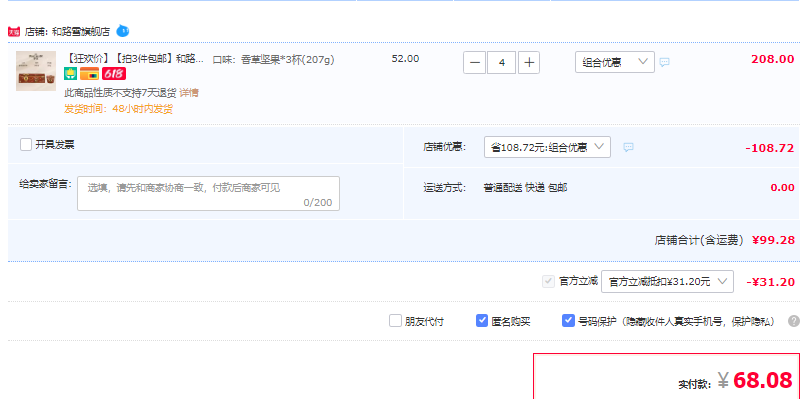Click the item subtotal 208.00
Viewport: 811px width, 399px height.
[773, 59]
